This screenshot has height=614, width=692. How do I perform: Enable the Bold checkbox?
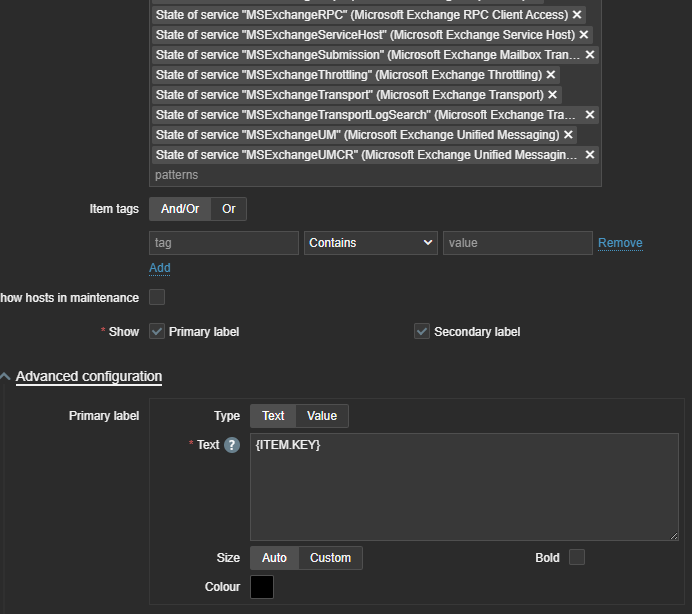[577, 557]
